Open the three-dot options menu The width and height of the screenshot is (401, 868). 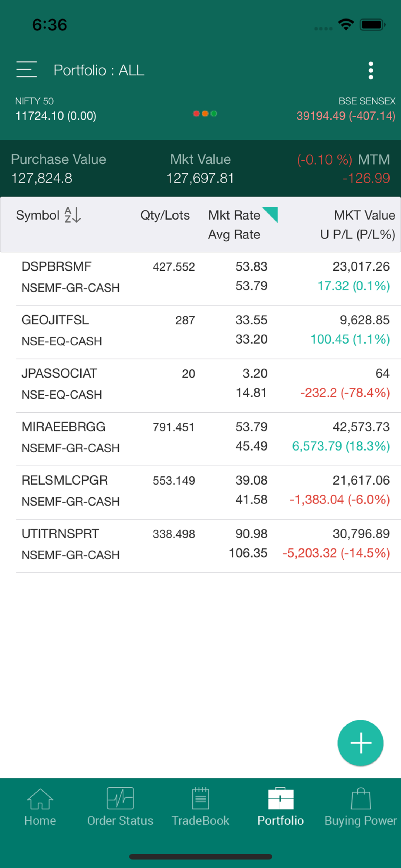coord(371,70)
